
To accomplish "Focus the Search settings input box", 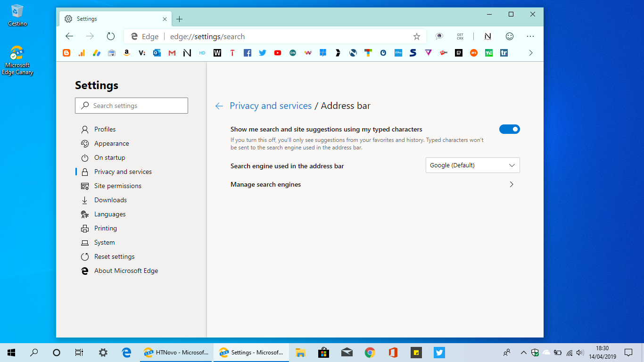I will [x=132, y=106].
